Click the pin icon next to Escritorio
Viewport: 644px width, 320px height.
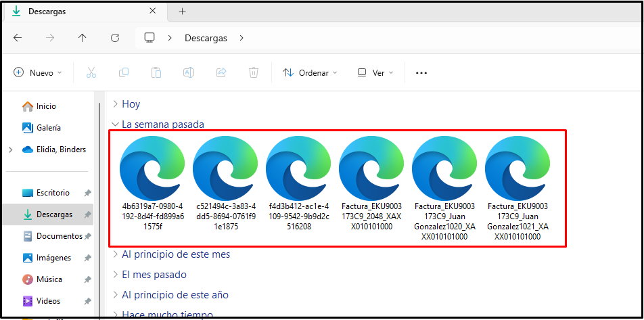pos(87,193)
